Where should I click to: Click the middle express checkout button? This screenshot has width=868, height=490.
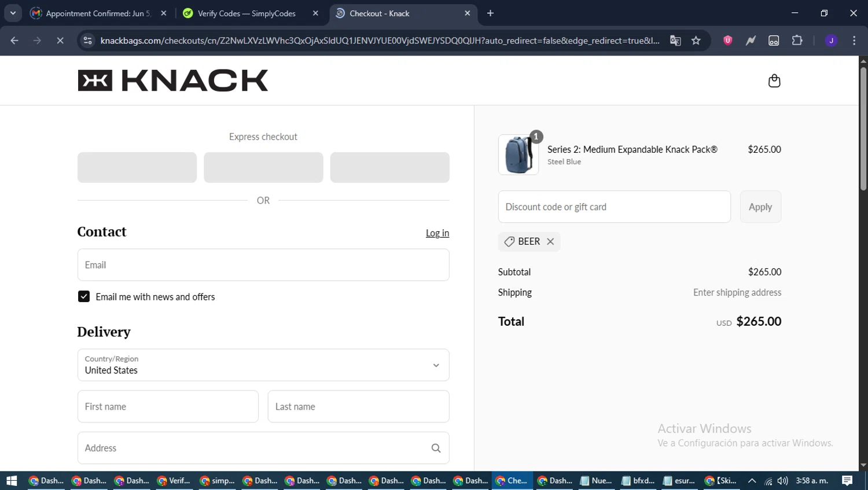[263, 167]
